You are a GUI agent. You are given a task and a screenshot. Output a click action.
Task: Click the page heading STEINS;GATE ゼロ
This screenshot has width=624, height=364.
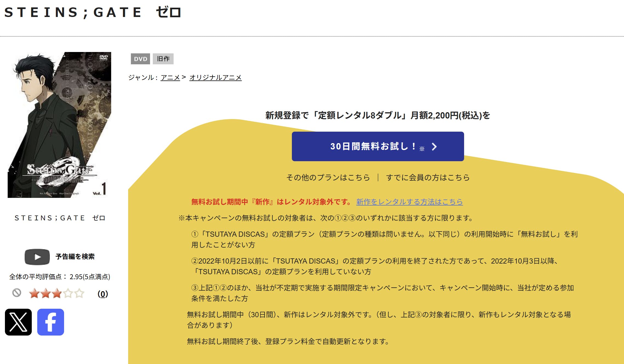93,12
